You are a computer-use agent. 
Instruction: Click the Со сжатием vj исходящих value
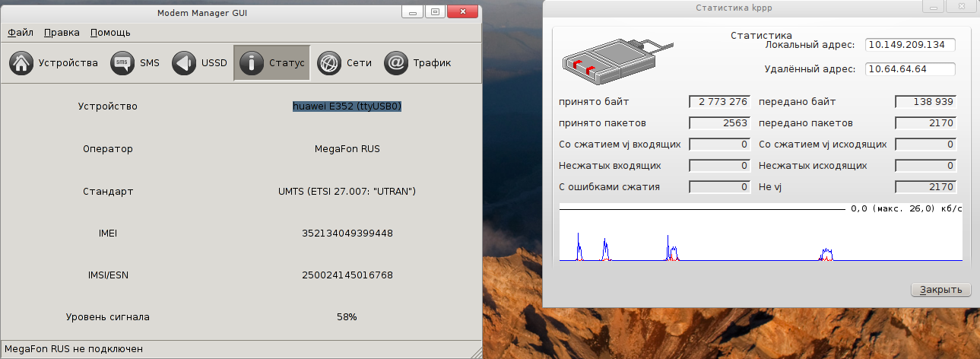tap(926, 144)
